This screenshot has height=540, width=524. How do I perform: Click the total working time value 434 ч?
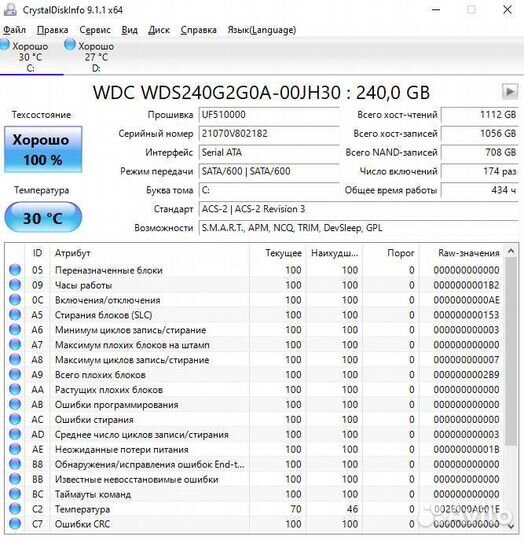(x=480, y=190)
